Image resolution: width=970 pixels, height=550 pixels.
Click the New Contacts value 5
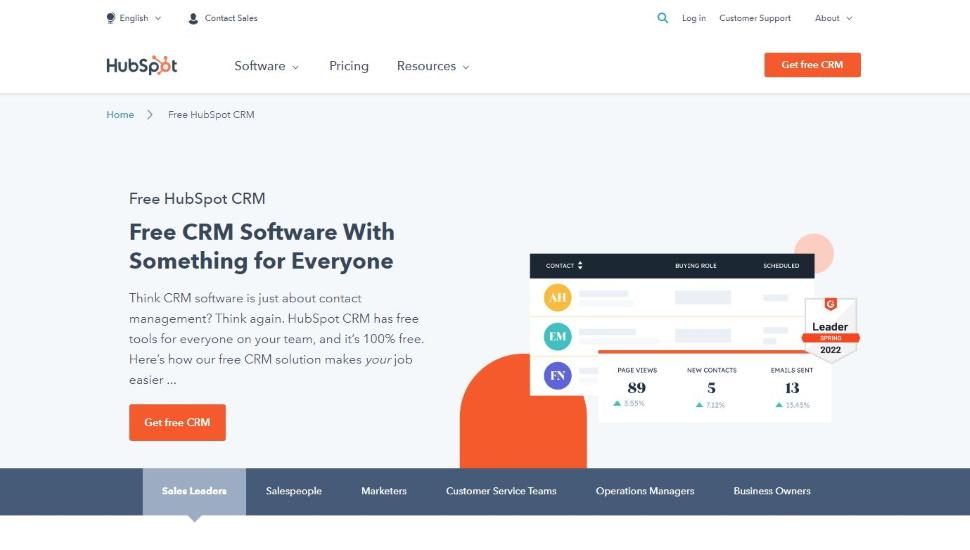tap(711, 388)
